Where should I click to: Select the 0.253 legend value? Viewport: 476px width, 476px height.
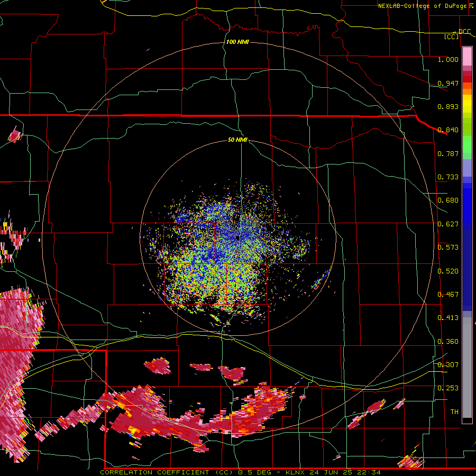pyautogui.click(x=448, y=388)
